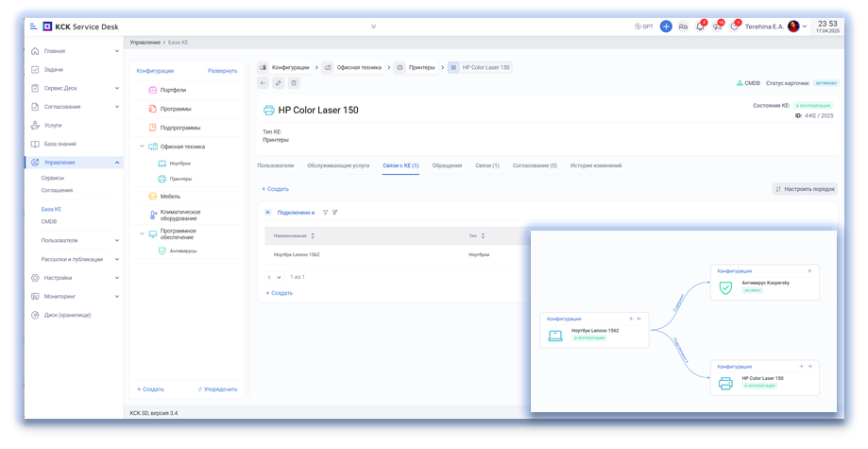Switch to the Пользователи tab
The image size is (868, 449).
[275, 165]
